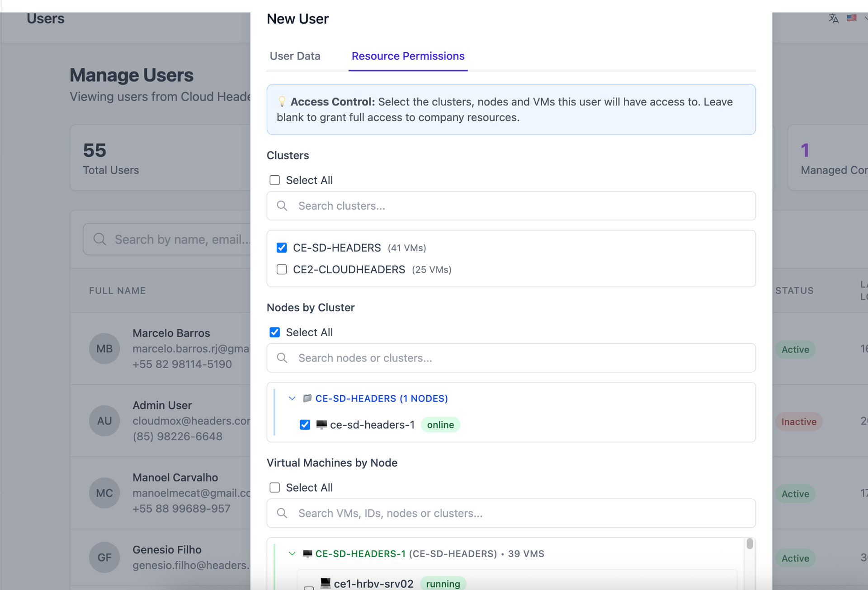Click the AU user avatar
868x590 pixels.
(104, 421)
